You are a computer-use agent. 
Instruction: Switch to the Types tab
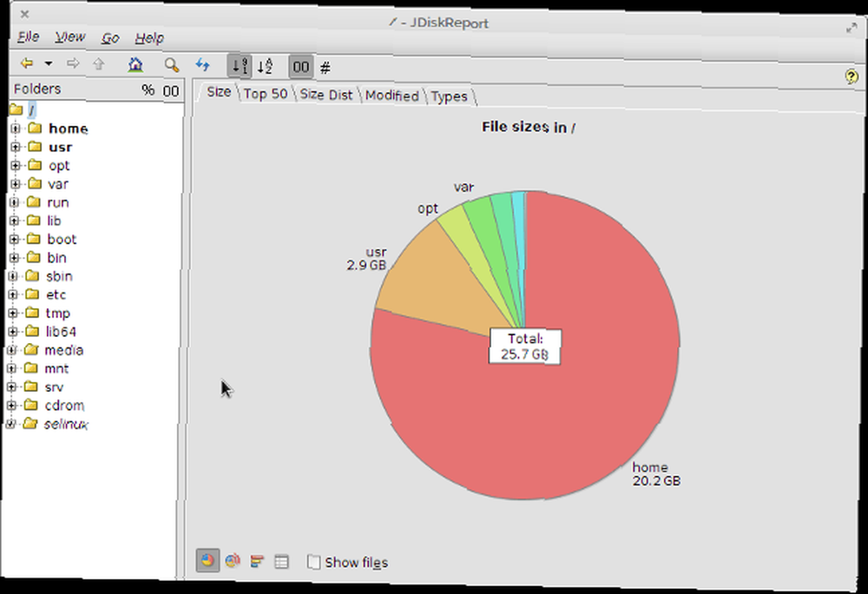click(x=449, y=96)
